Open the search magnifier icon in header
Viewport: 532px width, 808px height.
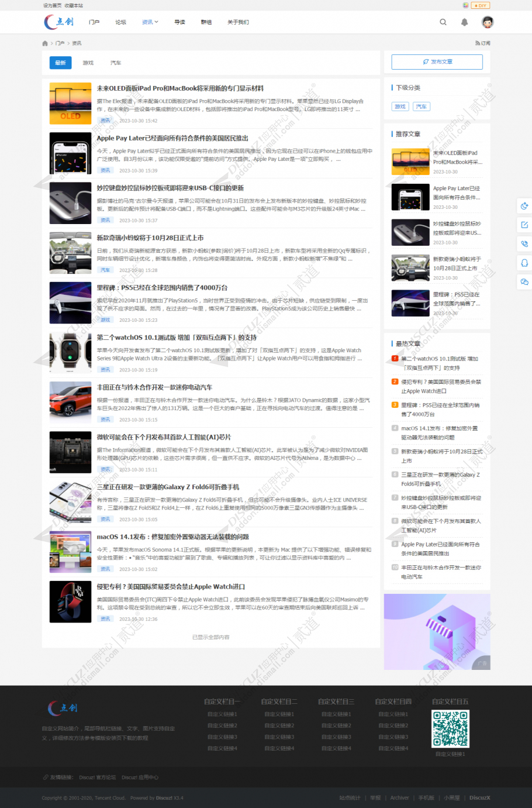click(443, 22)
